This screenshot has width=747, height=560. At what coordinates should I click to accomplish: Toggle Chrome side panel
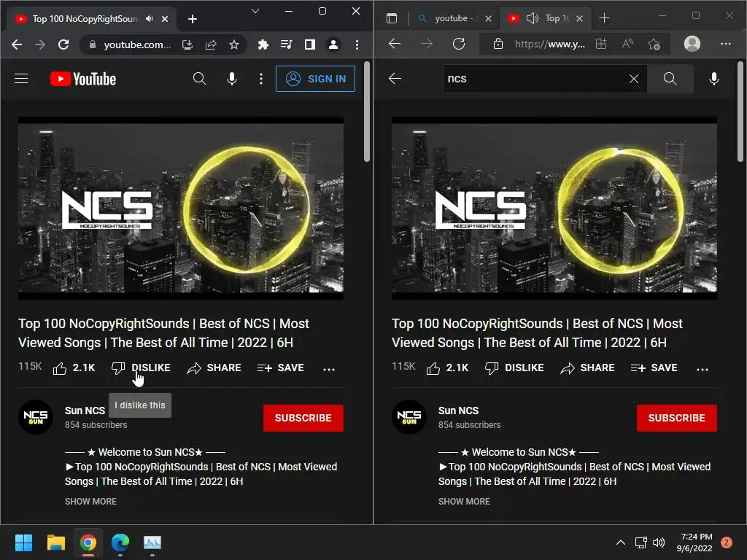(x=309, y=44)
